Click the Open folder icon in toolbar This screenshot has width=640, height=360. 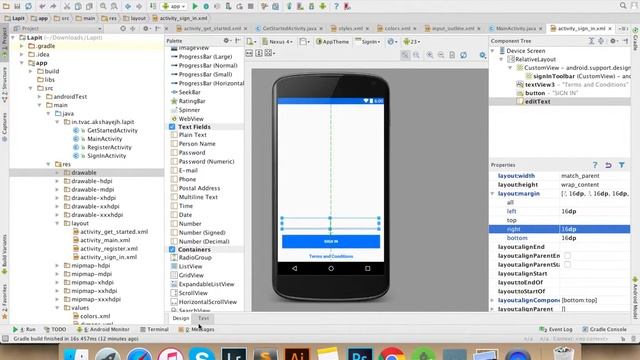[6, 6]
